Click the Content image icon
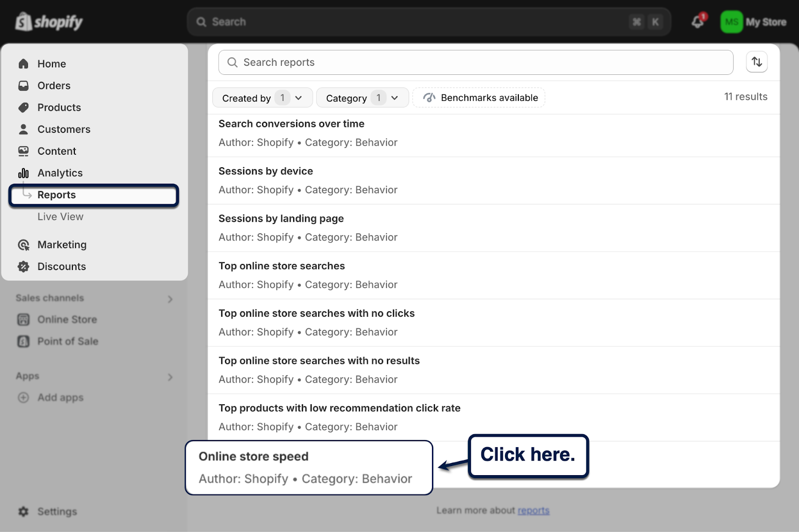The image size is (799, 532). 23,151
